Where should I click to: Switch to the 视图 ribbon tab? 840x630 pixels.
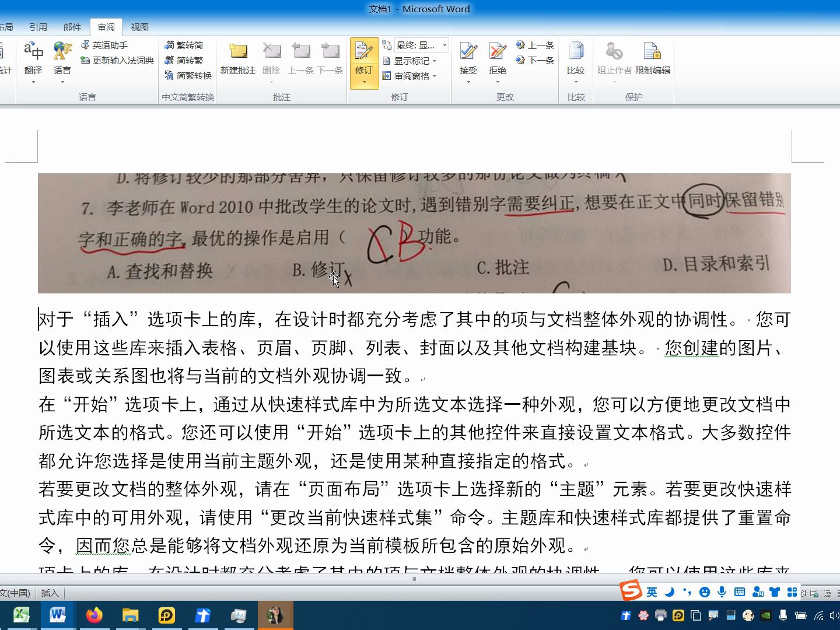pos(140,27)
